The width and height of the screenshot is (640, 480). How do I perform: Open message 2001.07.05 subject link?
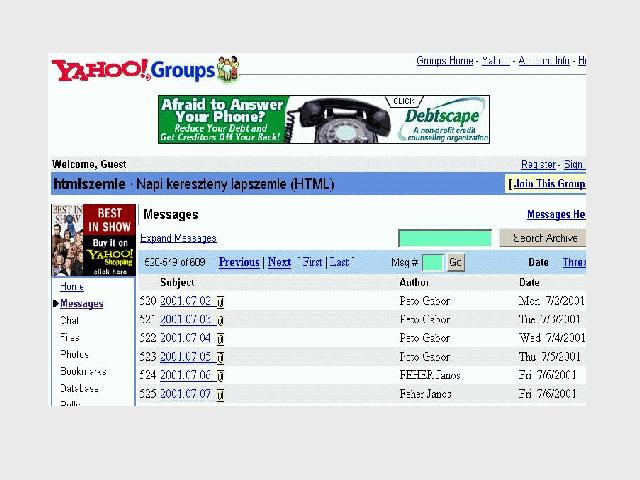point(186,357)
